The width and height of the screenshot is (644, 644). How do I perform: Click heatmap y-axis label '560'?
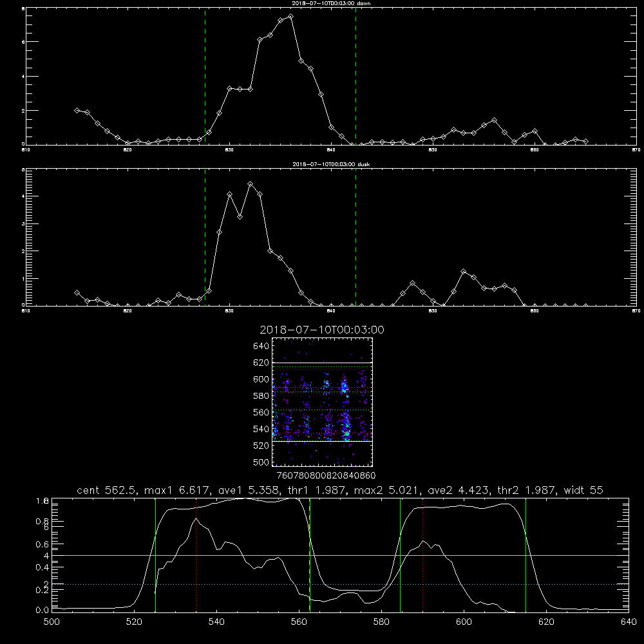pos(261,412)
